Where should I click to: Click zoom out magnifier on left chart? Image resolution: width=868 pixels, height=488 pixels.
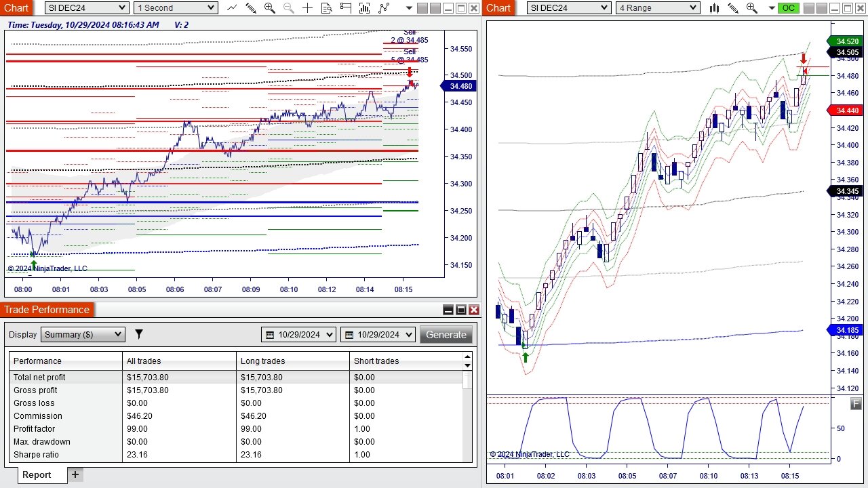289,8
